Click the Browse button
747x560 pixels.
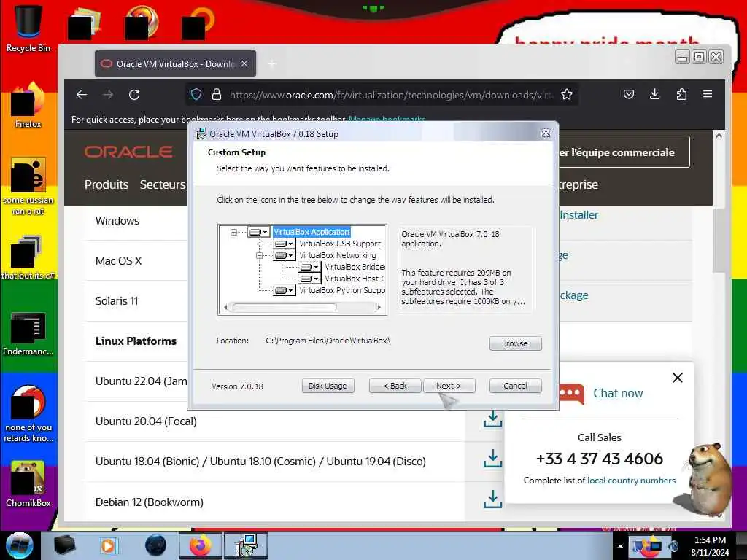pos(515,343)
